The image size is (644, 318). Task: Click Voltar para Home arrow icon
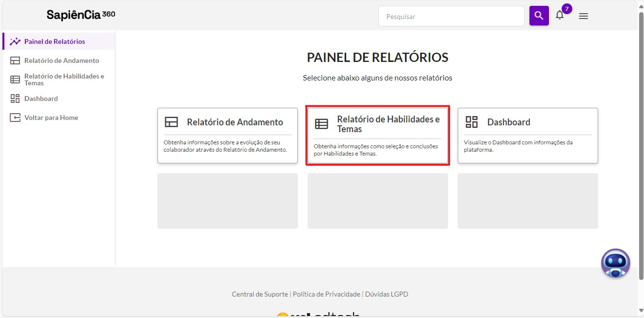click(x=15, y=118)
